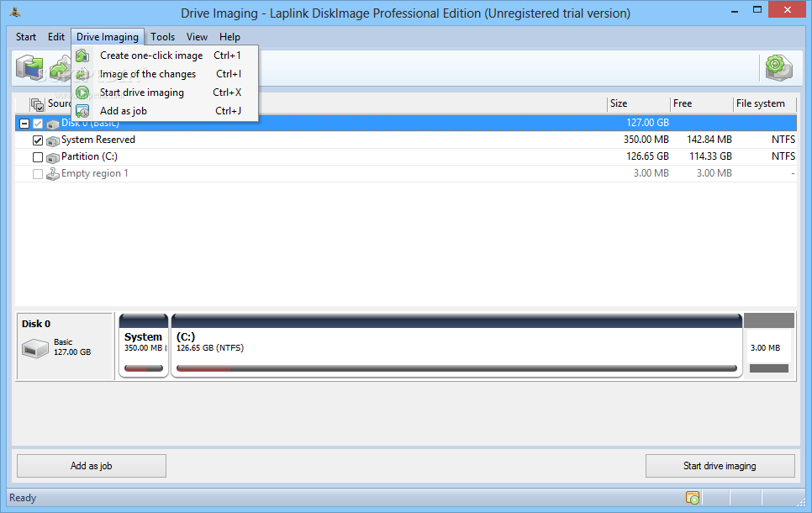Viewport: 812px width, 513px height.
Task: Uncheck the System Reserved checkbox
Action: (38, 140)
